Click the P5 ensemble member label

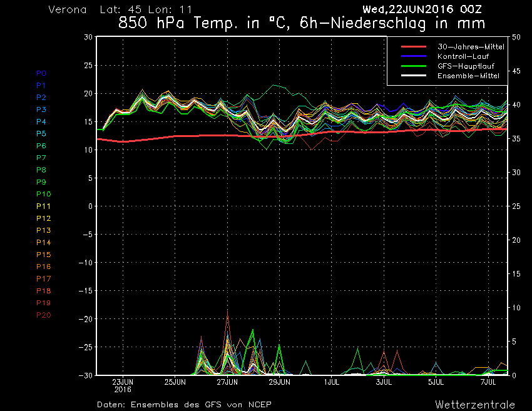point(41,134)
